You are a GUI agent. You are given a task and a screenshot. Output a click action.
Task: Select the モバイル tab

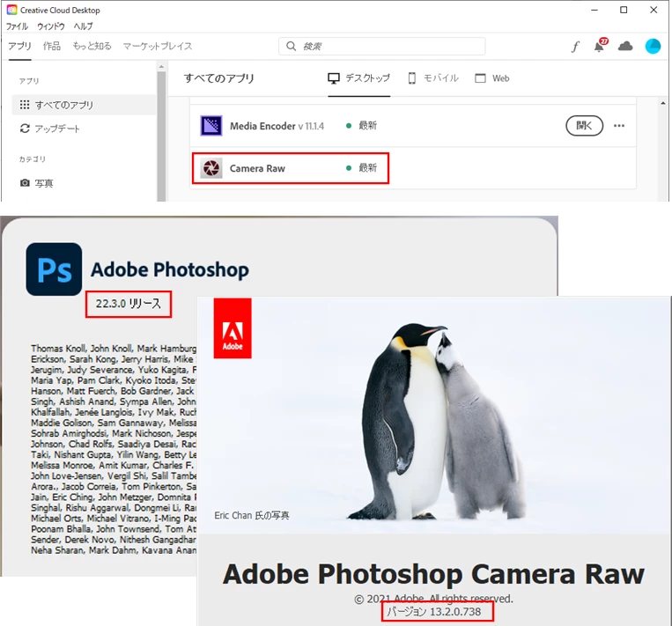tap(433, 78)
